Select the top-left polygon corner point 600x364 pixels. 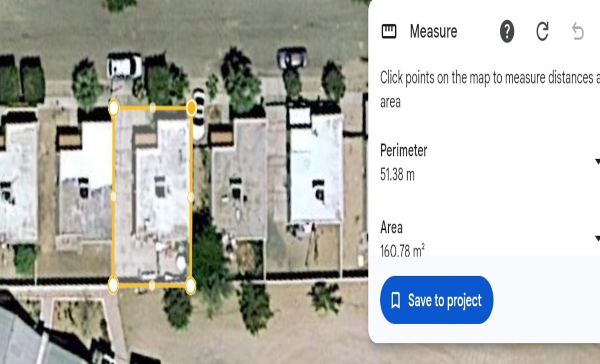114,107
